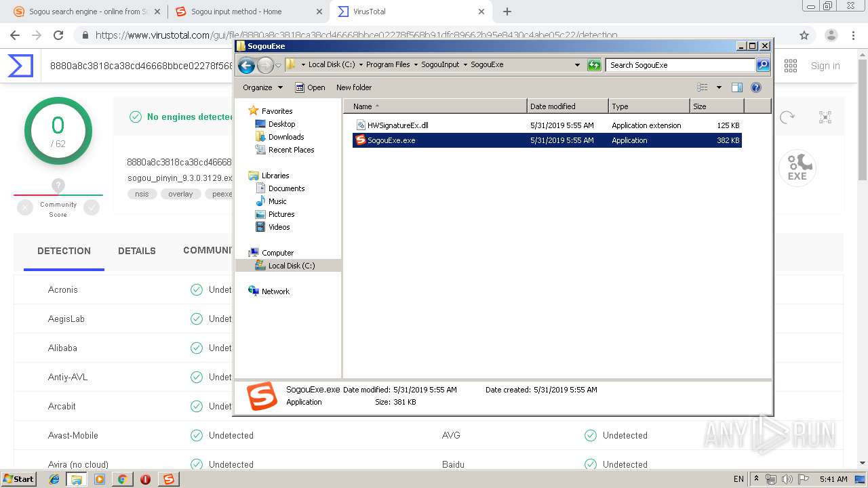Click the refresh button beside address bar
This screenshot has height=488, width=868.
[594, 65]
